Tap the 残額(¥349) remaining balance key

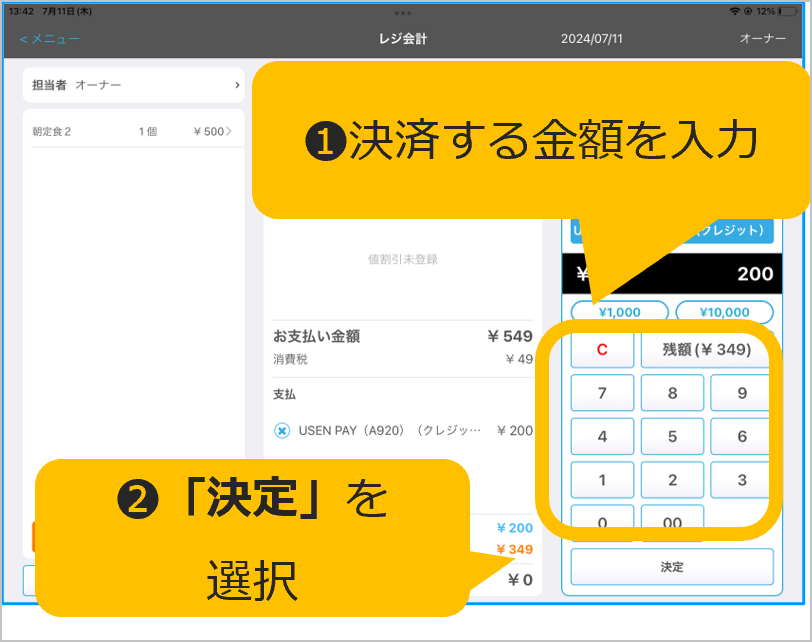pyautogui.click(x=706, y=351)
